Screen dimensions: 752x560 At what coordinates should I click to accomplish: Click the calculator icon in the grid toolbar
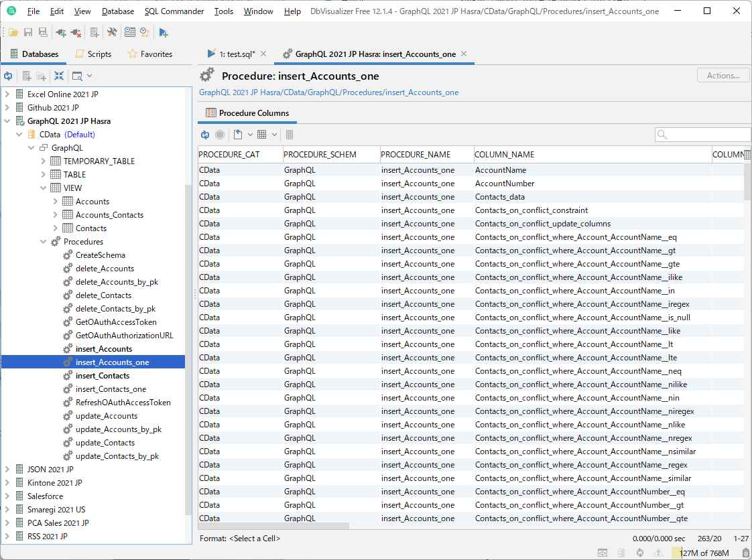tap(289, 135)
